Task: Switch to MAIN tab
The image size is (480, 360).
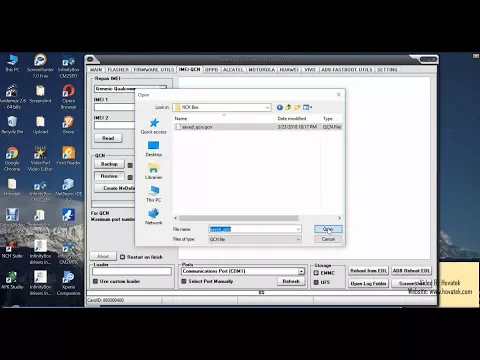Action: [96, 70]
